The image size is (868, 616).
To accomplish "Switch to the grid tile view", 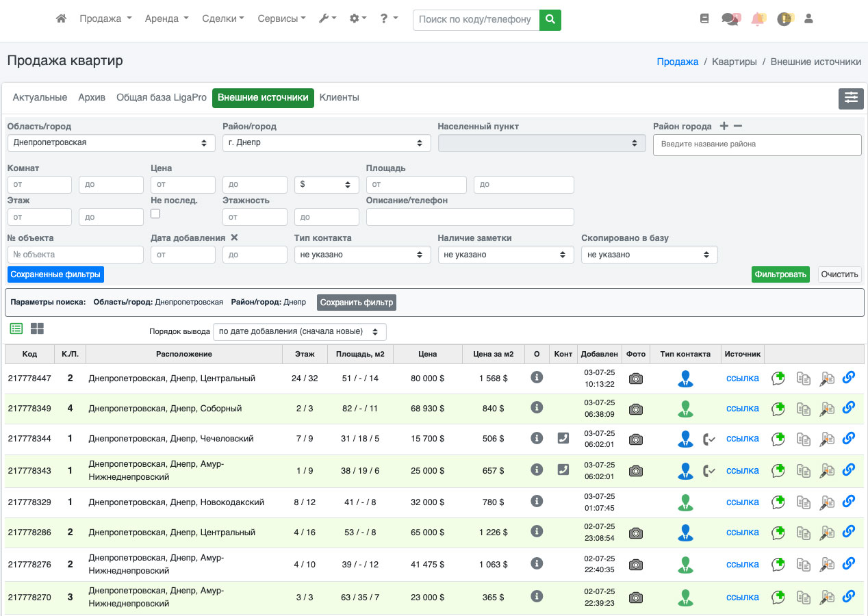I will tap(37, 329).
